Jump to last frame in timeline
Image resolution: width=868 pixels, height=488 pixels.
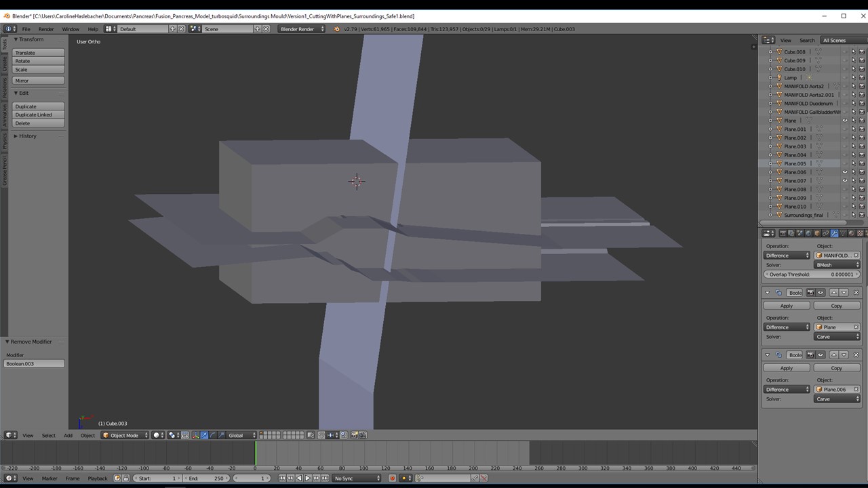pos(324,478)
